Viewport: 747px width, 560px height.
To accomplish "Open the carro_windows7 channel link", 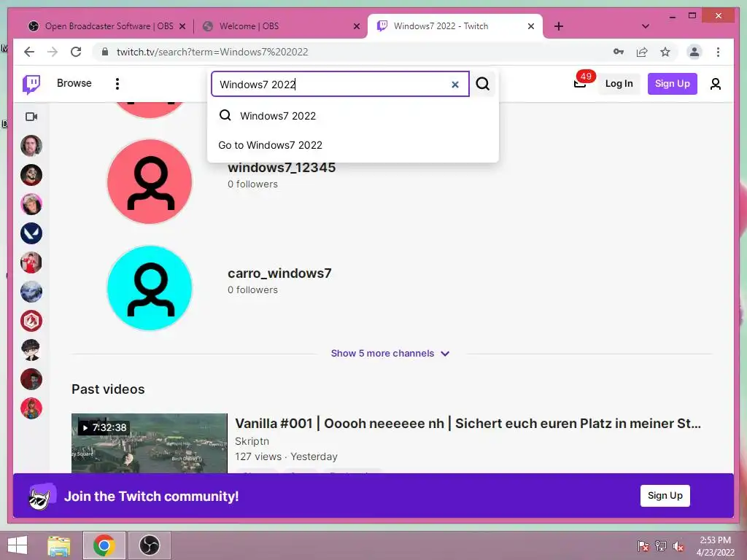I will [x=279, y=273].
